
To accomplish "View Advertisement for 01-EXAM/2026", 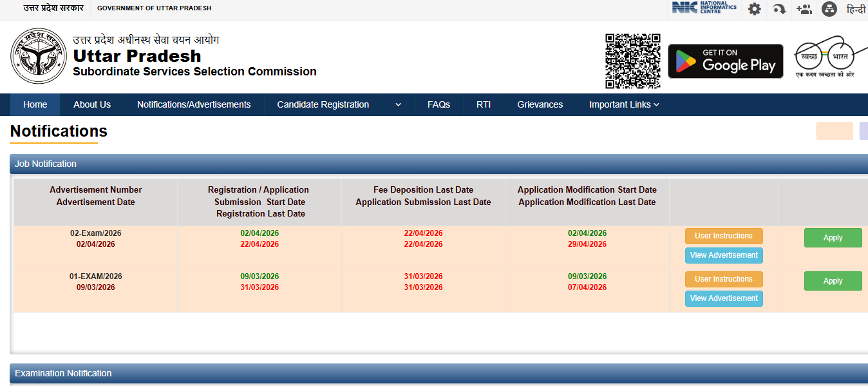I will 724,298.
